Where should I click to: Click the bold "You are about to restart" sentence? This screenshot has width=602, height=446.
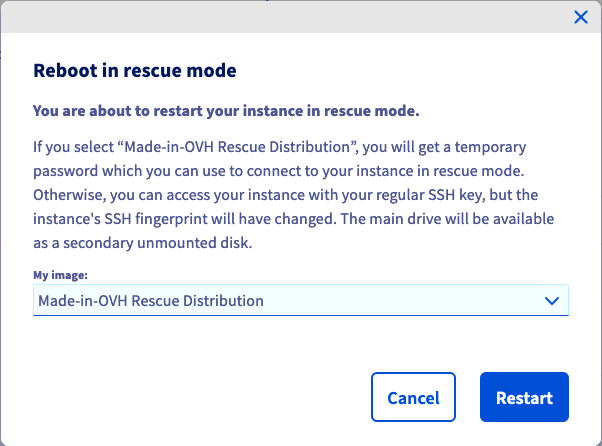point(226,110)
